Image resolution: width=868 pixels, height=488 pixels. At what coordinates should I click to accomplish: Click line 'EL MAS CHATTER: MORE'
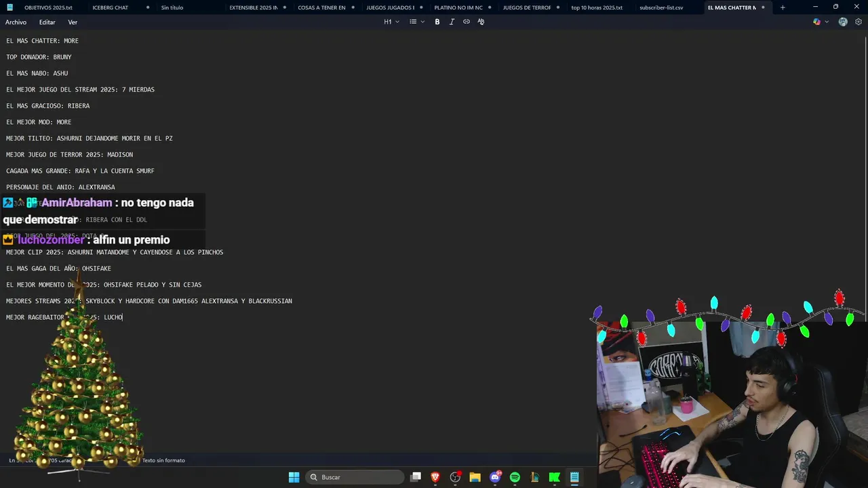click(42, 41)
